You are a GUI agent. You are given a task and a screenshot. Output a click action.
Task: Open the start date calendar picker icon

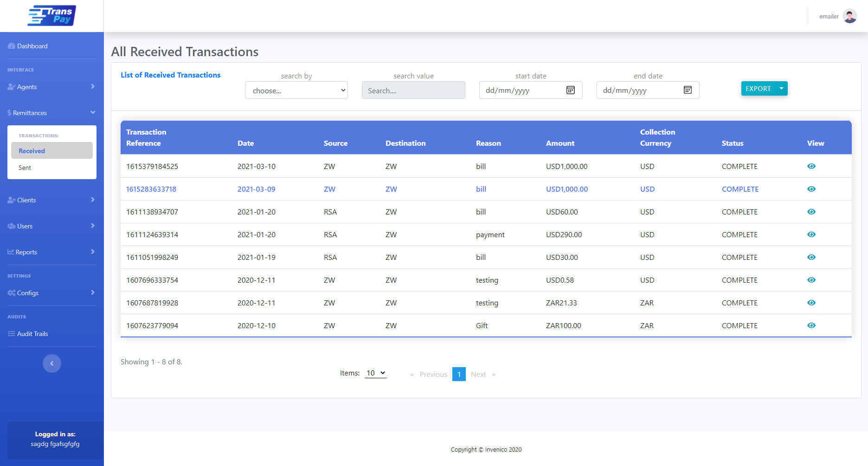coord(571,90)
